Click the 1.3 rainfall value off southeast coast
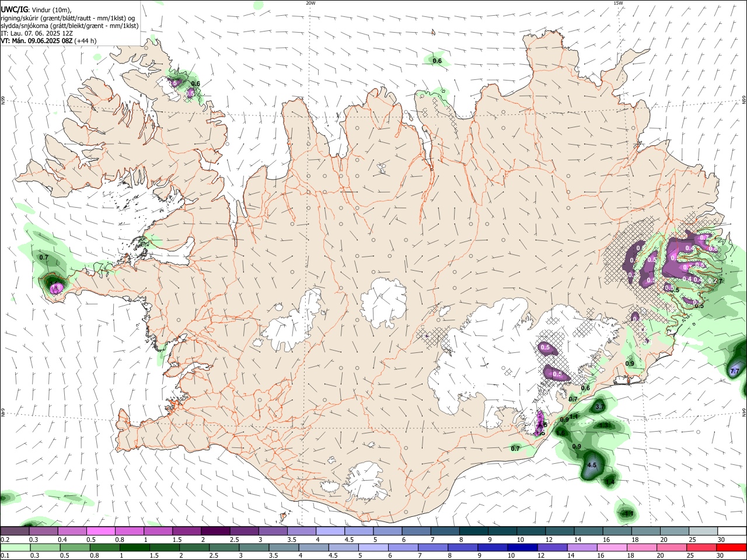 (604, 425)
